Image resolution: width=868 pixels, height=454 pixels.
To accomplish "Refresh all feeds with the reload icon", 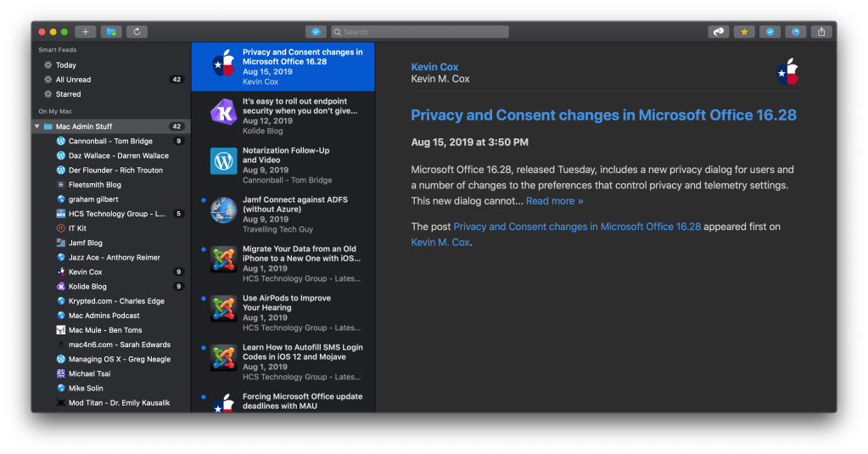I will click(x=137, y=32).
